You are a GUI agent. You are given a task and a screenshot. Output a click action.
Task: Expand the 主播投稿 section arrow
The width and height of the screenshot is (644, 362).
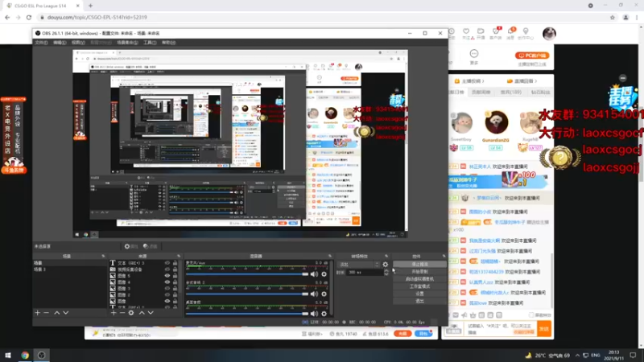[483, 81]
